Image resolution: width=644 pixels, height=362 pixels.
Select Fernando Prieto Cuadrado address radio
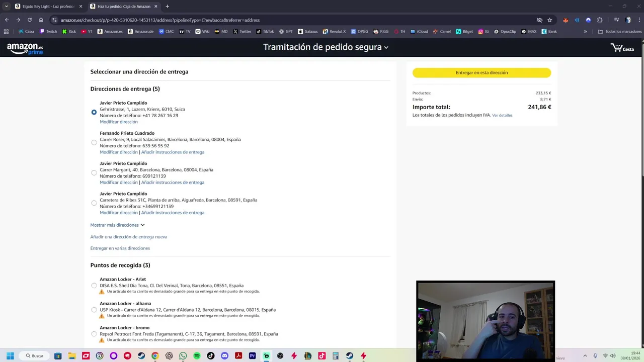tap(94, 142)
